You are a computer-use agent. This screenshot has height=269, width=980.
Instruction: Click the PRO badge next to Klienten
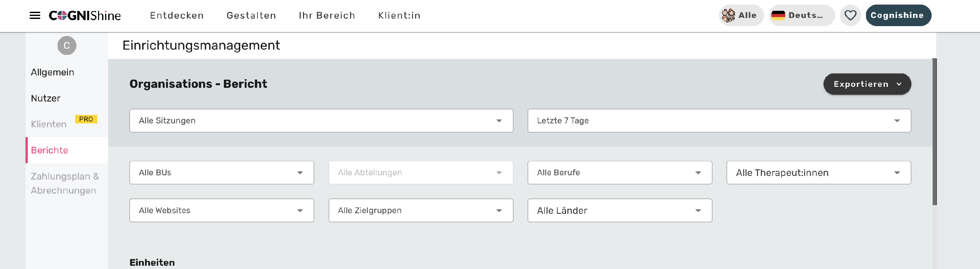coord(86,119)
